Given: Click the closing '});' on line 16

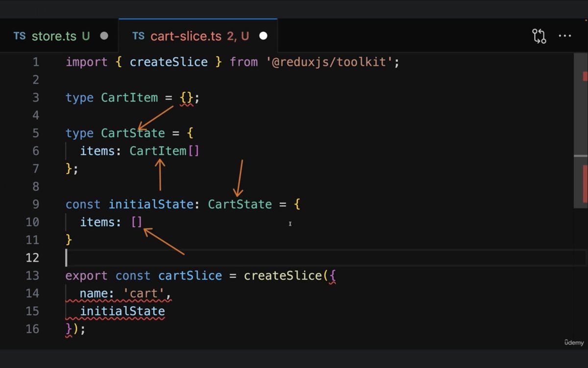Looking at the screenshot, I should pyautogui.click(x=75, y=328).
